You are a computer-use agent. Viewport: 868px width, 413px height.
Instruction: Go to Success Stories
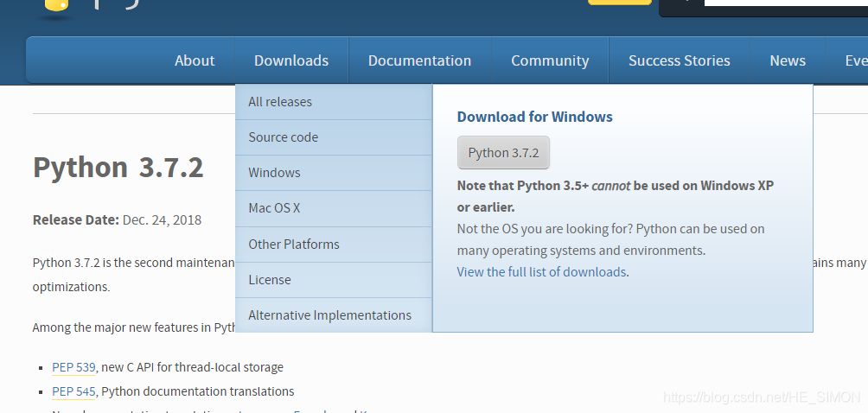pyautogui.click(x=680, y=60)
